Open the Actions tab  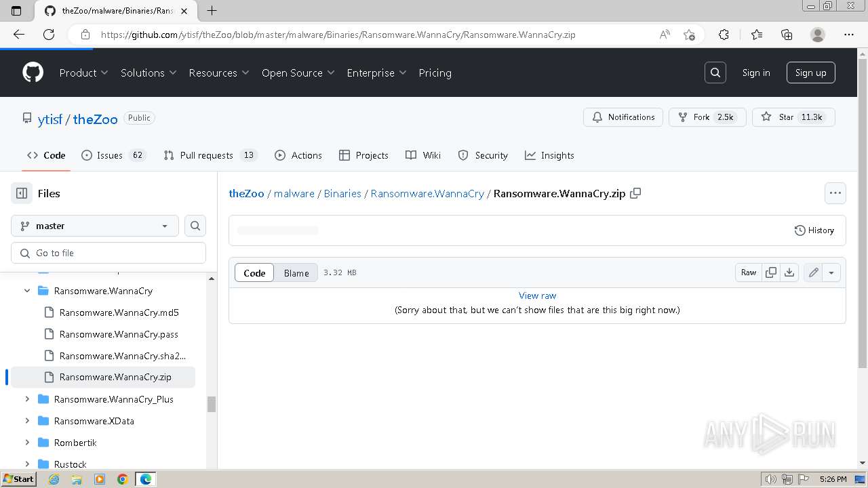pyautogui.click(x=298, y=155)
